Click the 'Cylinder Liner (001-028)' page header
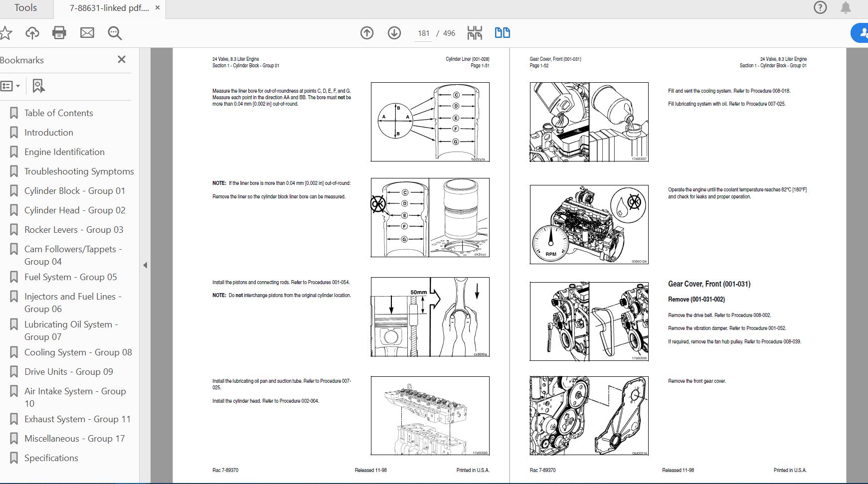This screenshot has height=484, width=868. click(467, 59)
